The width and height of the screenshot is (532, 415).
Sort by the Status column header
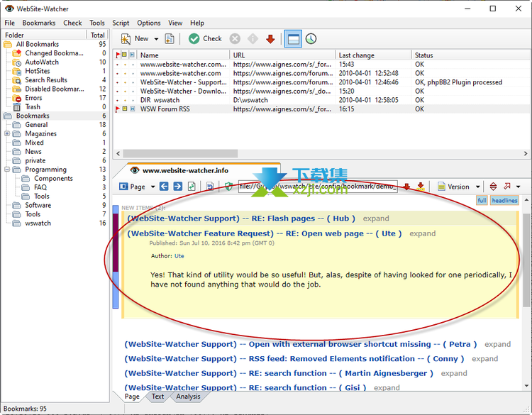click(470, 55)
